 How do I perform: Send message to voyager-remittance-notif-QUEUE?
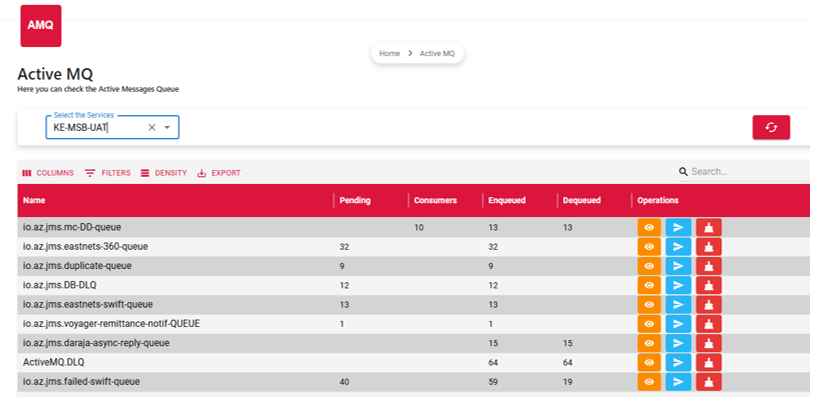click(678, 324)
